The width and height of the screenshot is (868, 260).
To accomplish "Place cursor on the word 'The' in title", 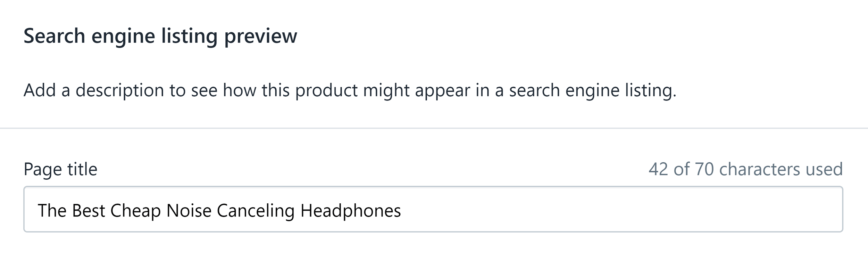I will 52,211.
